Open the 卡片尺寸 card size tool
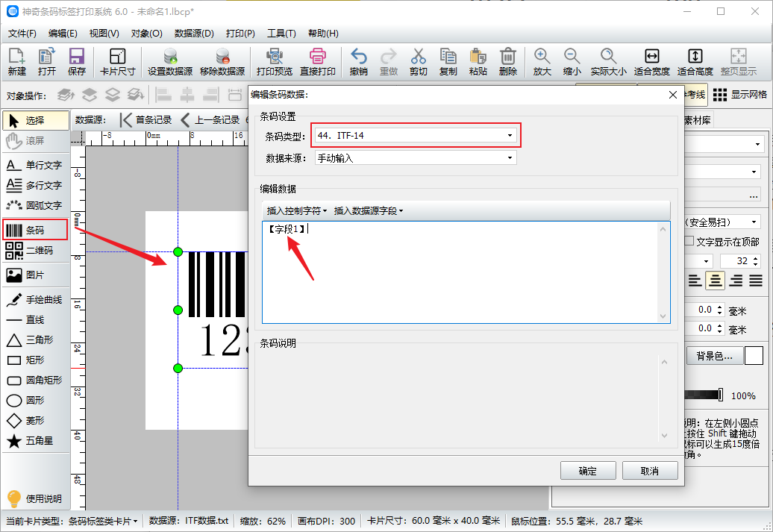 click(117, 62)
